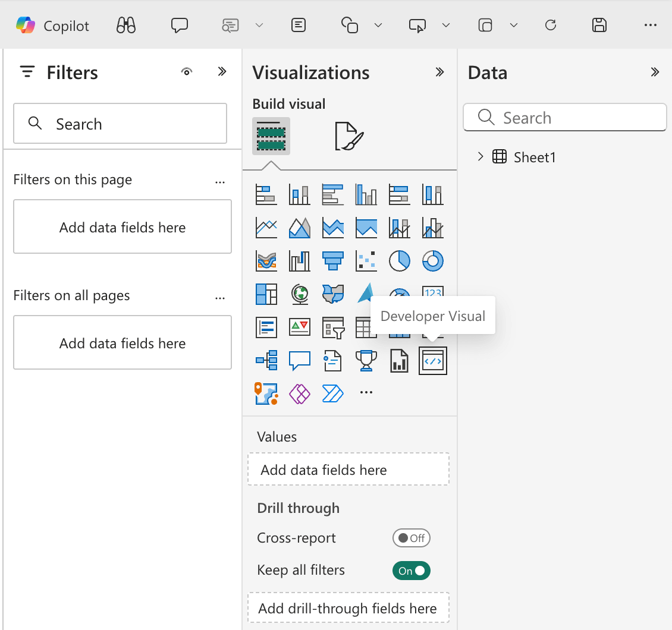Toggle Filters pane visibility eye icon
Image resolution: width=672 pixels, height=630 pixels.
click(187, 72)
